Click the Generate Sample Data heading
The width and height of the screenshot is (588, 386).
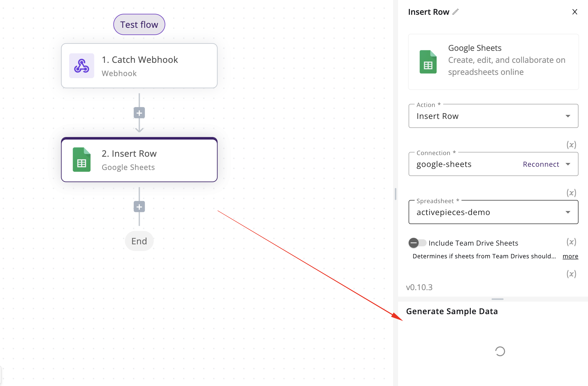(452, 311)
